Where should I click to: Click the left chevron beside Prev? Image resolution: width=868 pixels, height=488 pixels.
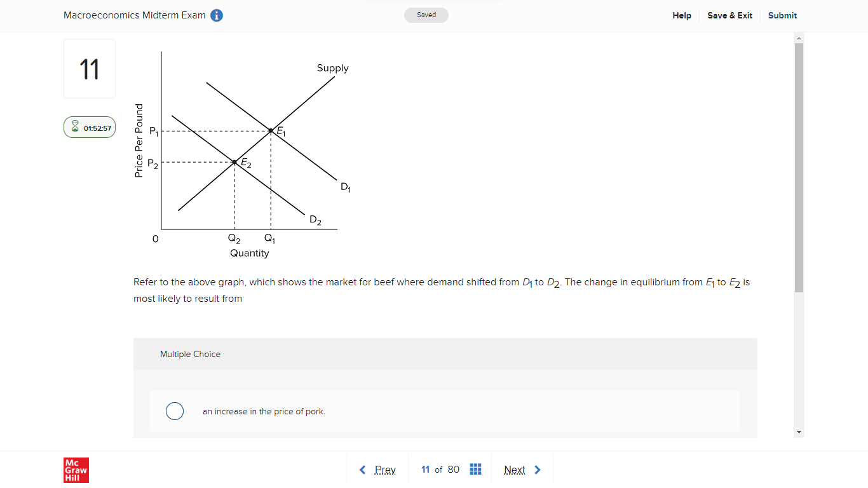[x=362, y=469]
